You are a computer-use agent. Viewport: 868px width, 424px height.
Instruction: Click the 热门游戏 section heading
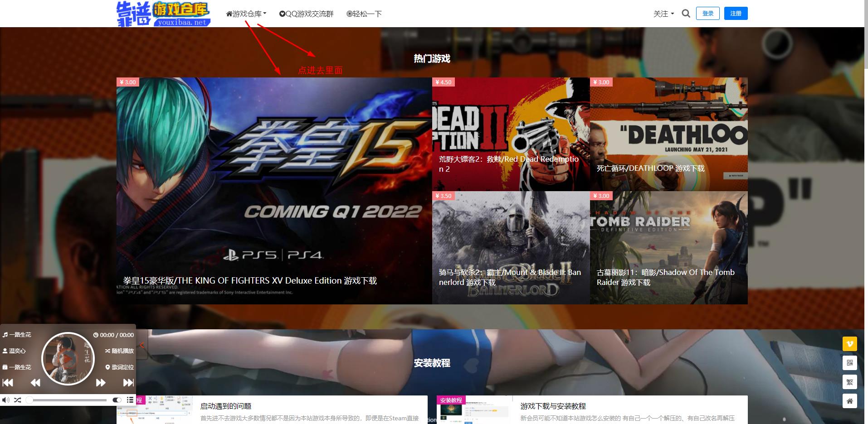(432, 58)
